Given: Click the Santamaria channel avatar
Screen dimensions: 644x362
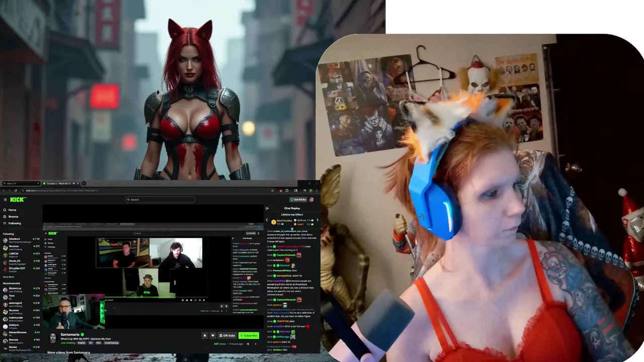Looking at the screenshot, I should 52,338.
